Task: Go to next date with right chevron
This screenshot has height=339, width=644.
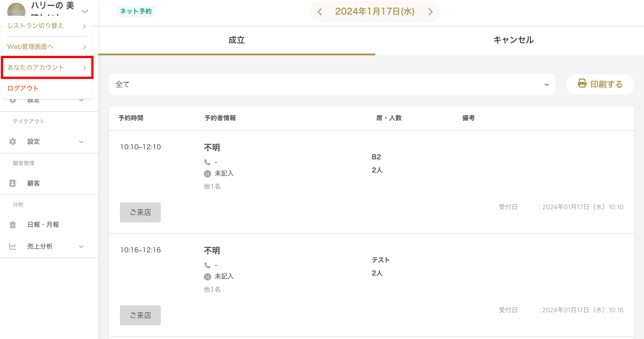Action: (430, 12)
